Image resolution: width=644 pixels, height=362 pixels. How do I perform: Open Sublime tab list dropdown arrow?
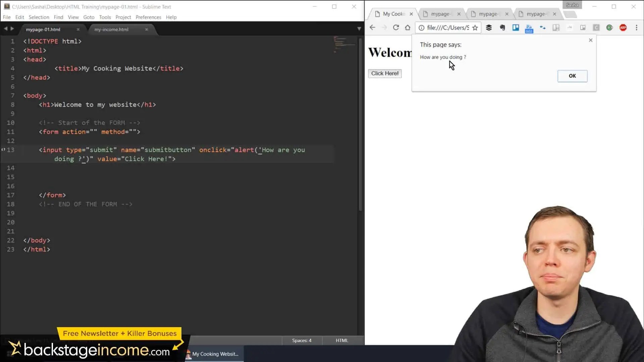tap(359, 29)
